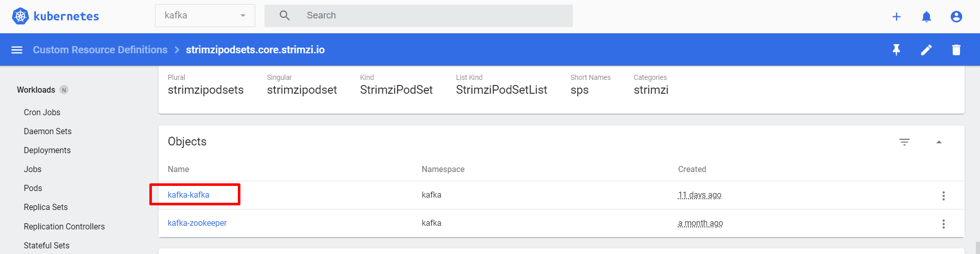
Task: Open the kafka namespace dropdown
Action: tap(205, 16)
